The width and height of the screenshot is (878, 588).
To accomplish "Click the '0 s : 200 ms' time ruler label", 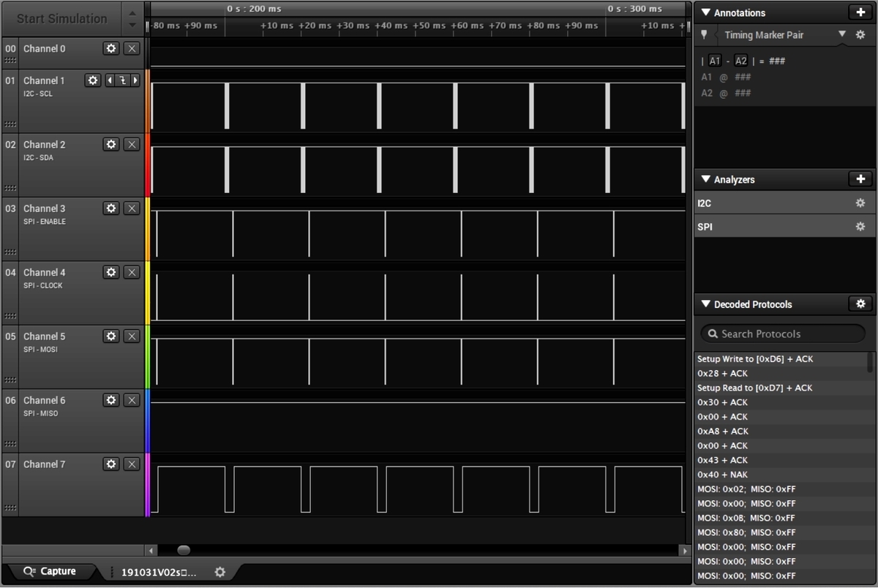I will click(x=253, y=9).
